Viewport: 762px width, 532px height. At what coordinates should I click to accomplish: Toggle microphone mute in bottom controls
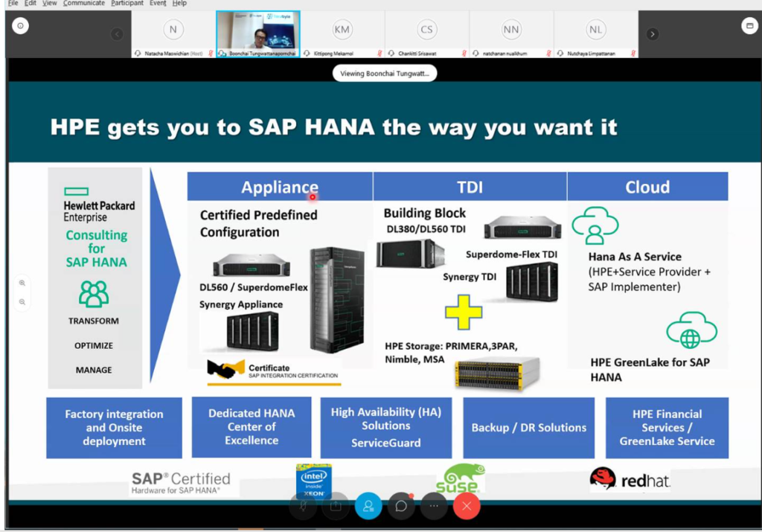pos(303,506)
